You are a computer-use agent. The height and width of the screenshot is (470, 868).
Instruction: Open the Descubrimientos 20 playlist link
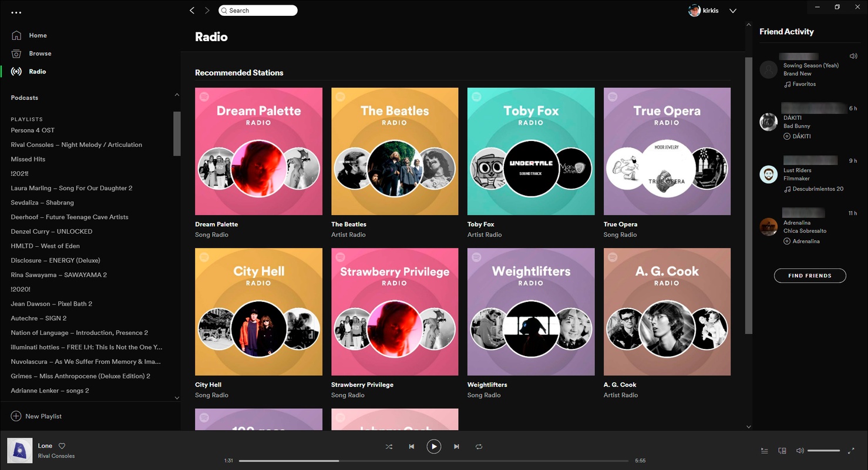pyautogui.click(x=818, y=189)
